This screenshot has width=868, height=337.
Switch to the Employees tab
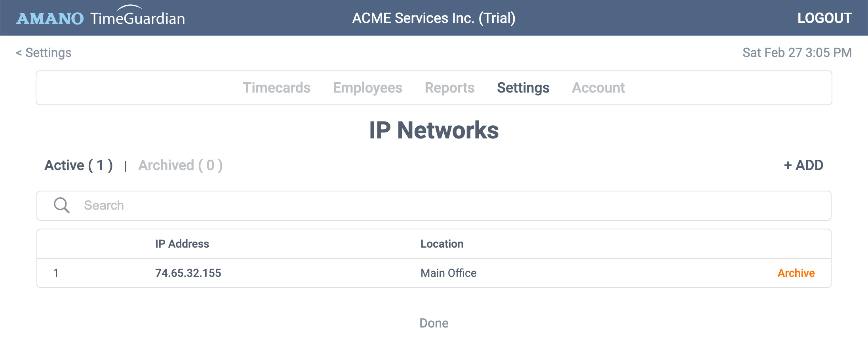pyautogui.click(x=367, y=88)
